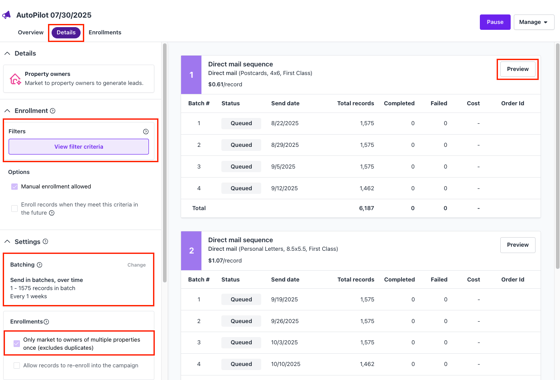Click the info icon next to Enrollment heading
Viewport: 560px width, 380px height.
point(52,111)
